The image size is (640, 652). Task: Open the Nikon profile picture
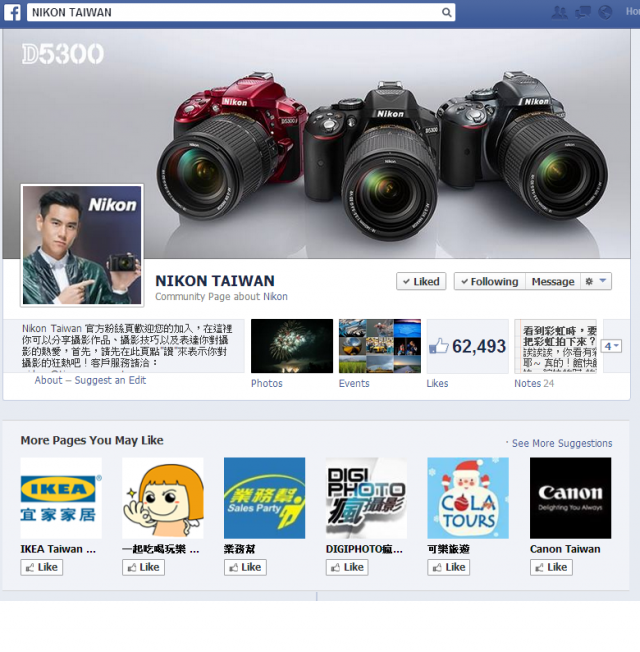[82, 245]
